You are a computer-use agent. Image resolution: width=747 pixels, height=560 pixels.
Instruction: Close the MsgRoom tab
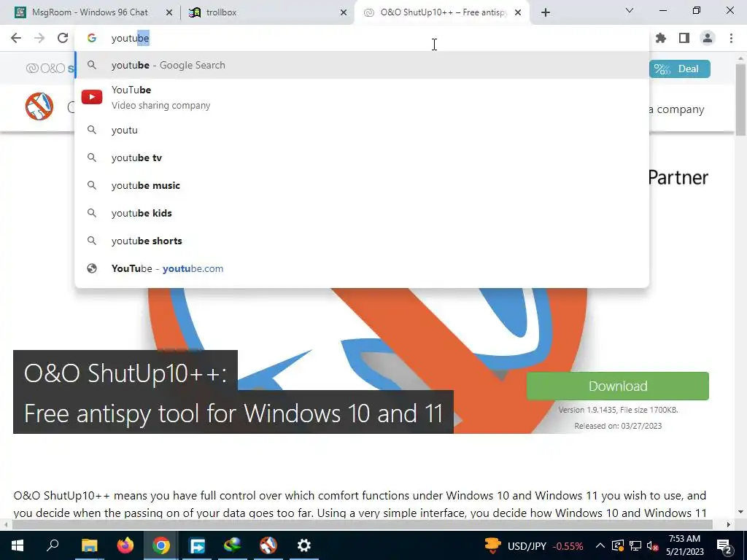pyautogui.click(x=169, y=13)
